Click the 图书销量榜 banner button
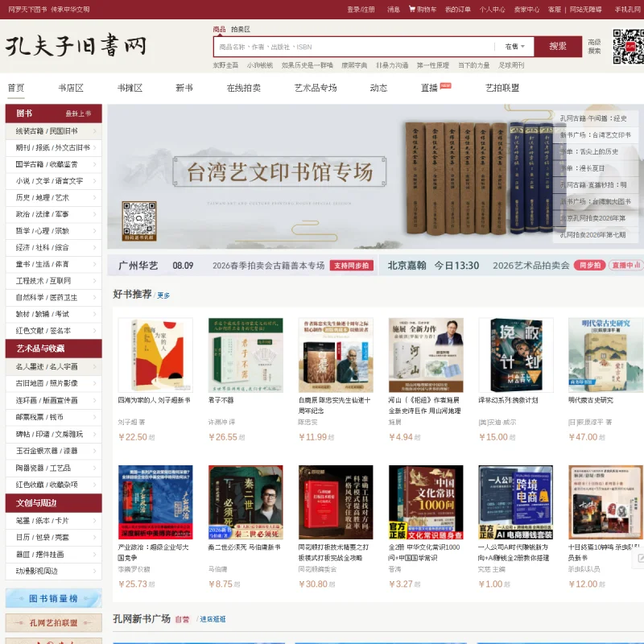Viewport: 644px width, 644px height. coord(53,598)
